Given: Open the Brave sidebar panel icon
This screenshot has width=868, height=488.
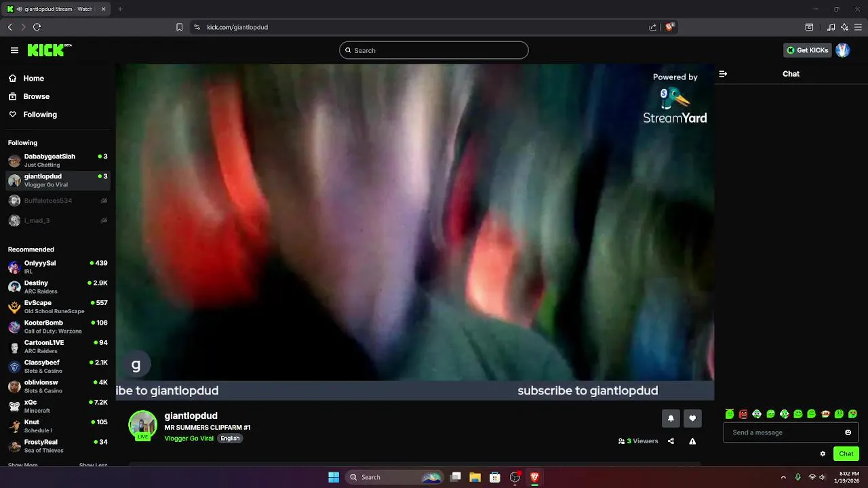Looking at the screenshot, I should [x=809, y=27].
